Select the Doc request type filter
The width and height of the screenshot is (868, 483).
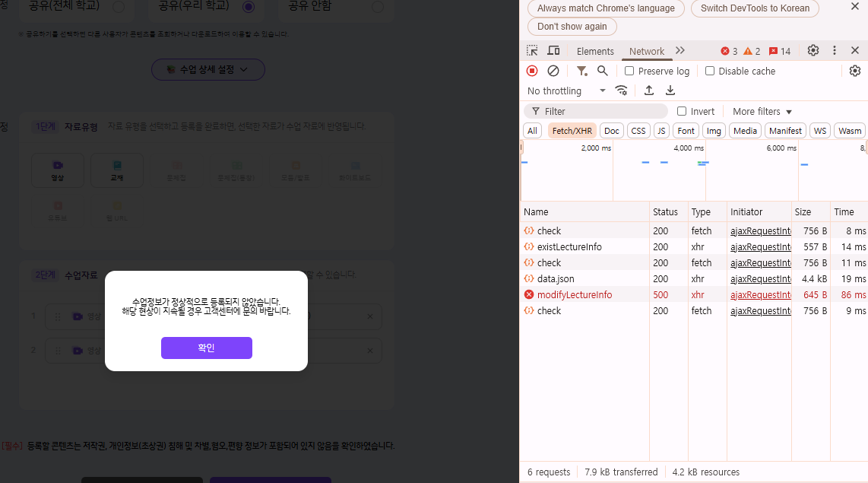click(611, 131)
